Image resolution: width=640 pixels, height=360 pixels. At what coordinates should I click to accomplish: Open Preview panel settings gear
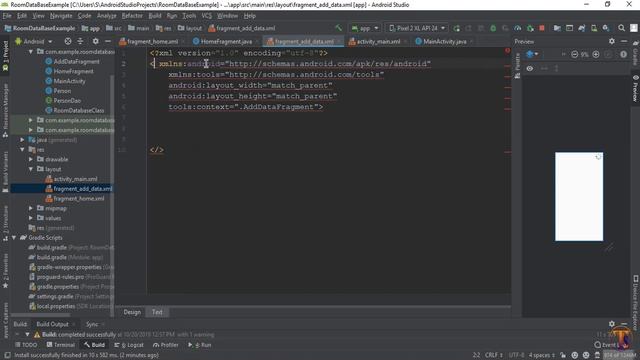click(x=611, y=41)
